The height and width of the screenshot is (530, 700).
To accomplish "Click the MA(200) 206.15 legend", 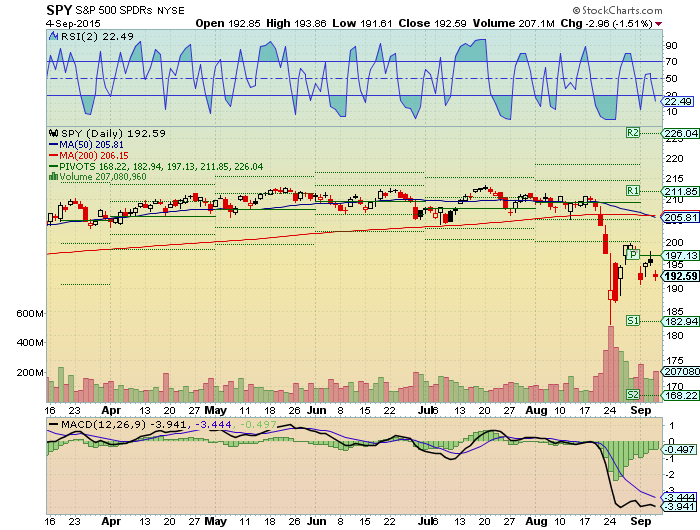I will coord(88,155).
